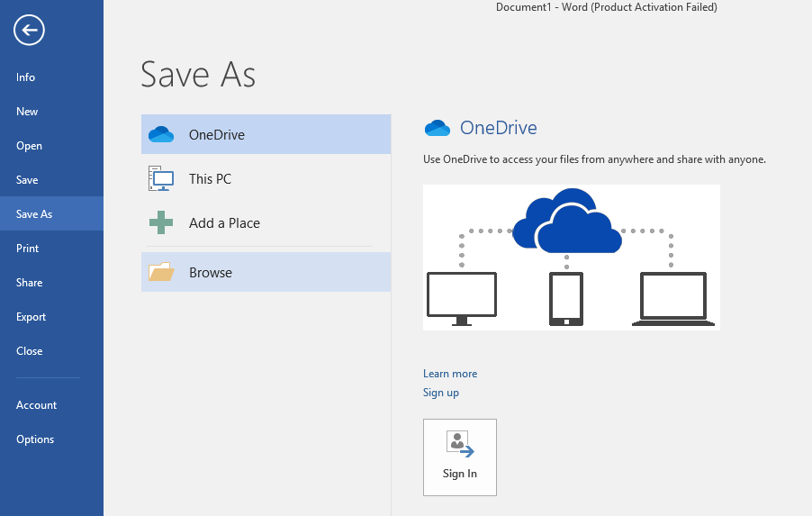
Task: Click the 'Use OneDrive to access your files' description
Action: tap(594, 159)
